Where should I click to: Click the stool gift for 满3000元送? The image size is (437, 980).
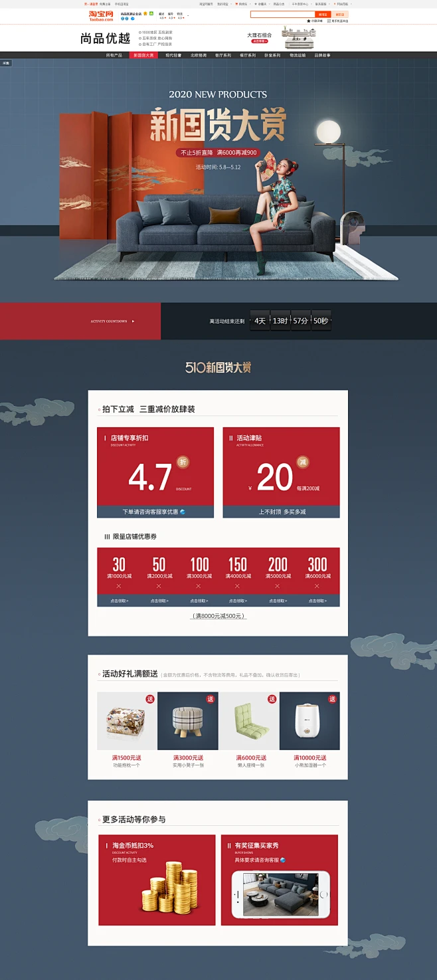pyautogui.click(x=188, y=721)
